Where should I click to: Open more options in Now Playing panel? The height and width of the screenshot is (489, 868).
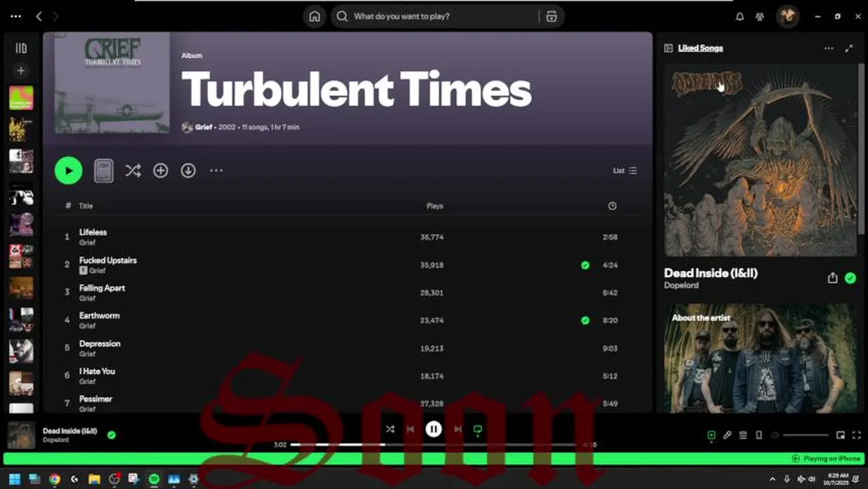pos(829,48)
